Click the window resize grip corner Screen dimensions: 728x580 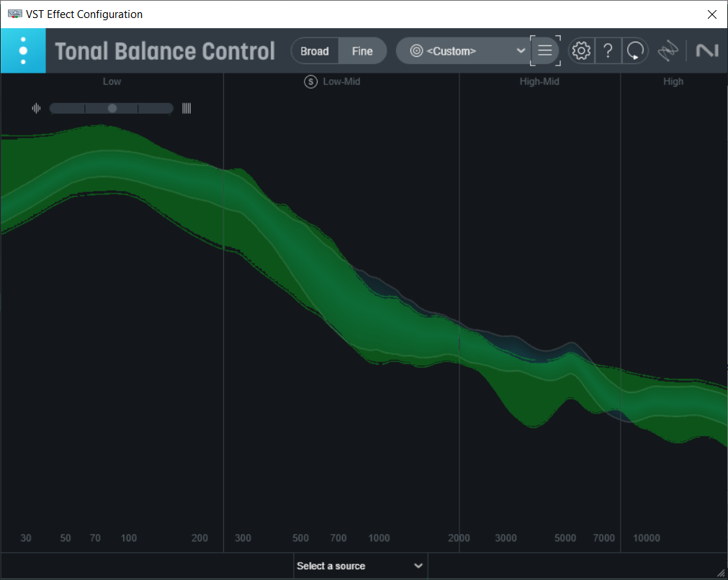click(x=721, y=573)
